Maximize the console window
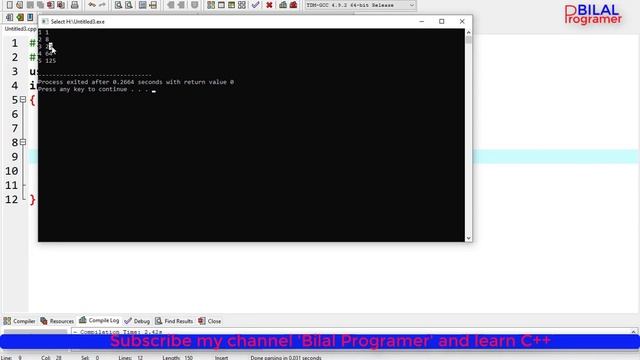The width and height of the screenshot is (640, 360). point(442,21)
